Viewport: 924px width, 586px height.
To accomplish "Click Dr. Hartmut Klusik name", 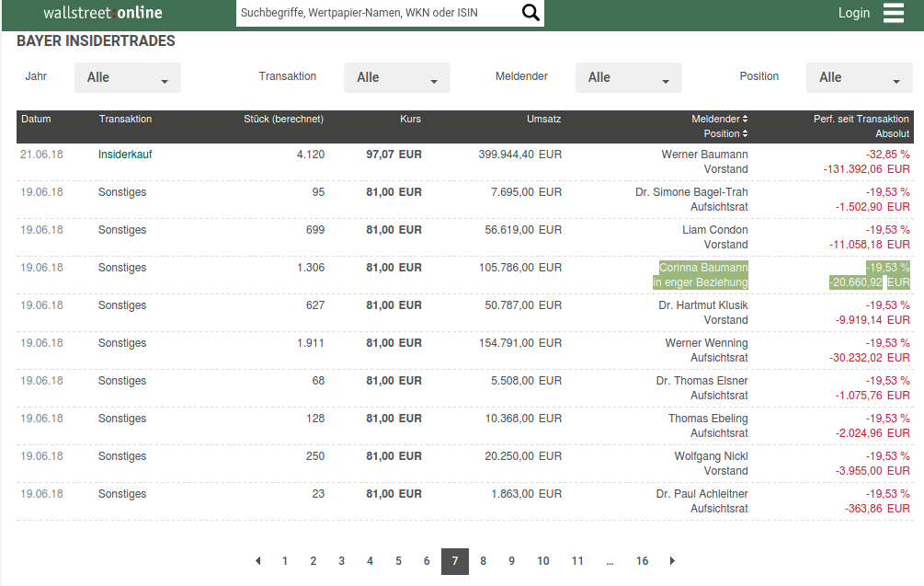I will (x=703, y=305).
